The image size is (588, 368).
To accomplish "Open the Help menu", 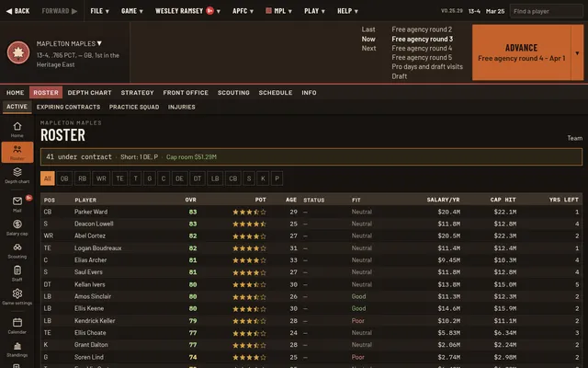I will point(347,11).
